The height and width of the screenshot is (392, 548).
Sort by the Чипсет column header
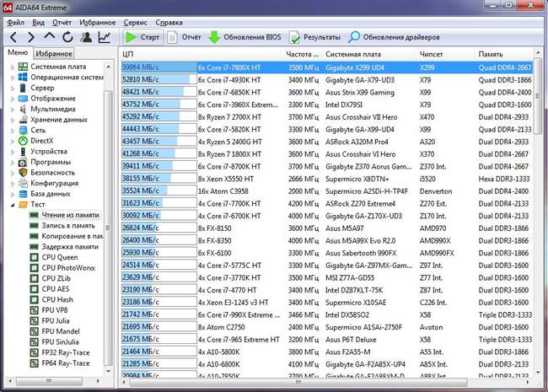point(446,54)
